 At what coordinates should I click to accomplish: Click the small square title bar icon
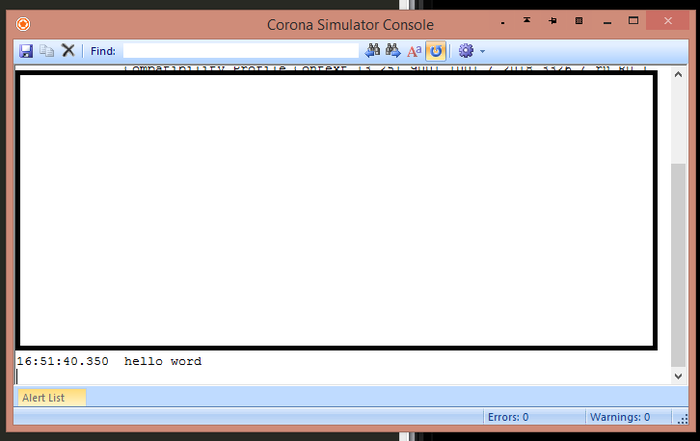(x=579, y=21)
